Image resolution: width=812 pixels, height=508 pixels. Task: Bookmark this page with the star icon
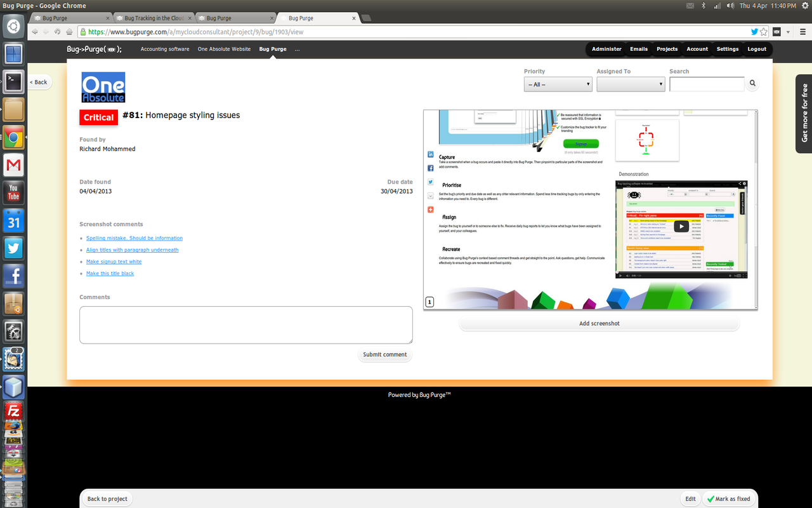click(764, 32)
